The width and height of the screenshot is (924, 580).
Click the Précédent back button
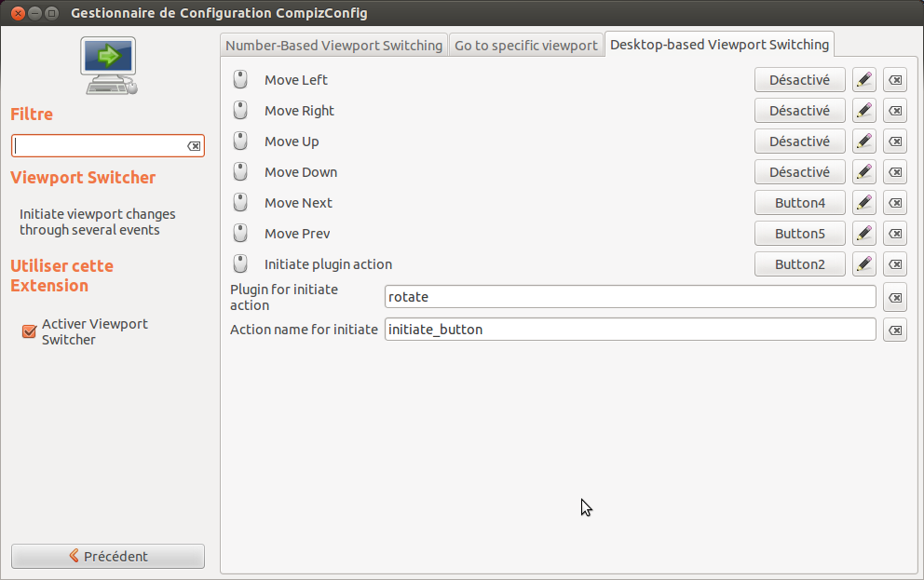coord(108,556)
